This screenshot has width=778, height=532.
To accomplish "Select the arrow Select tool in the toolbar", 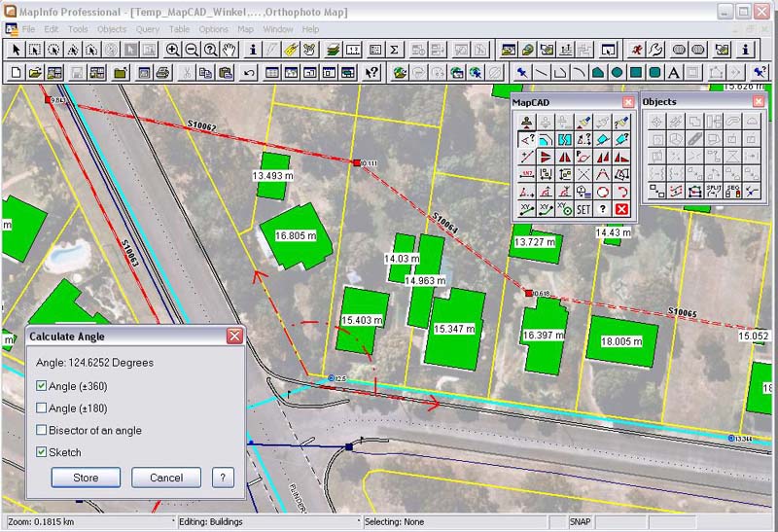I will tap(16, 50).
